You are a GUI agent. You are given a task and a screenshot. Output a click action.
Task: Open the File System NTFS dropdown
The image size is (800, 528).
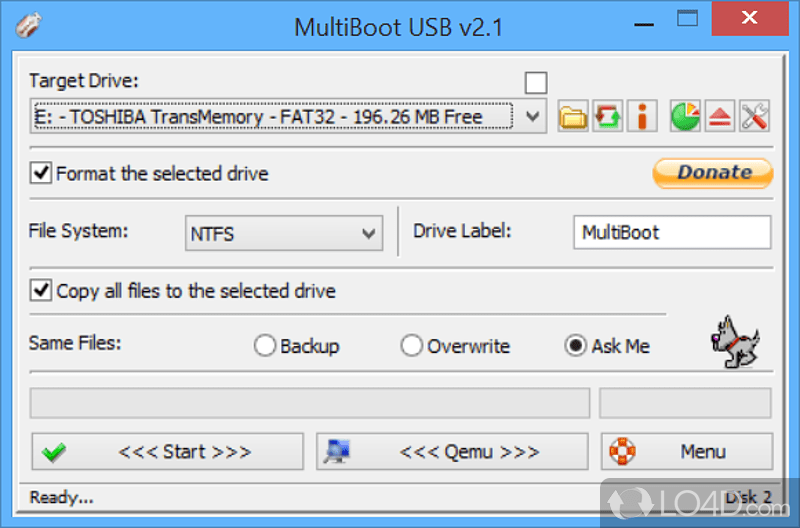click(x=284, y=233)
